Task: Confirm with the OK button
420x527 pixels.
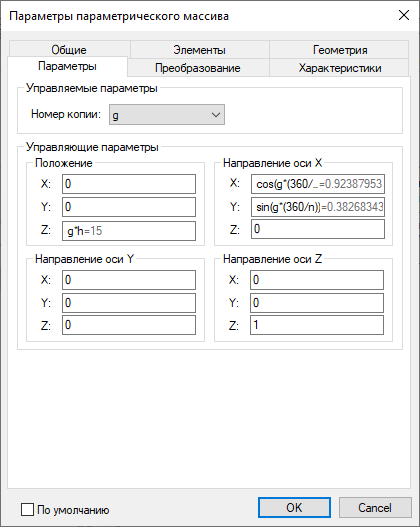Action: point(294,508)
